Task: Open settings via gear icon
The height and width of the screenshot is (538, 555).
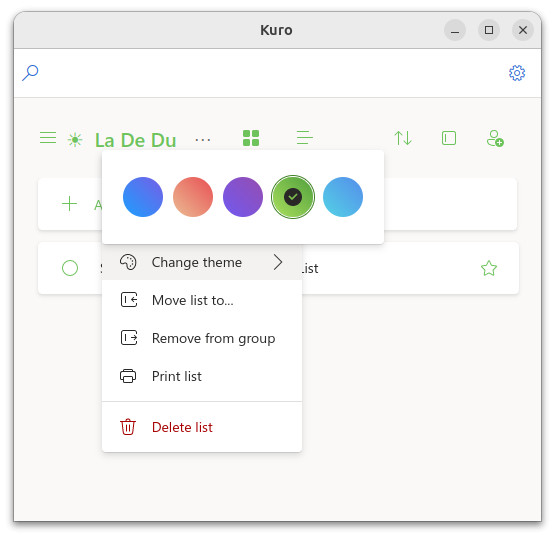Action: click(517, 73)
